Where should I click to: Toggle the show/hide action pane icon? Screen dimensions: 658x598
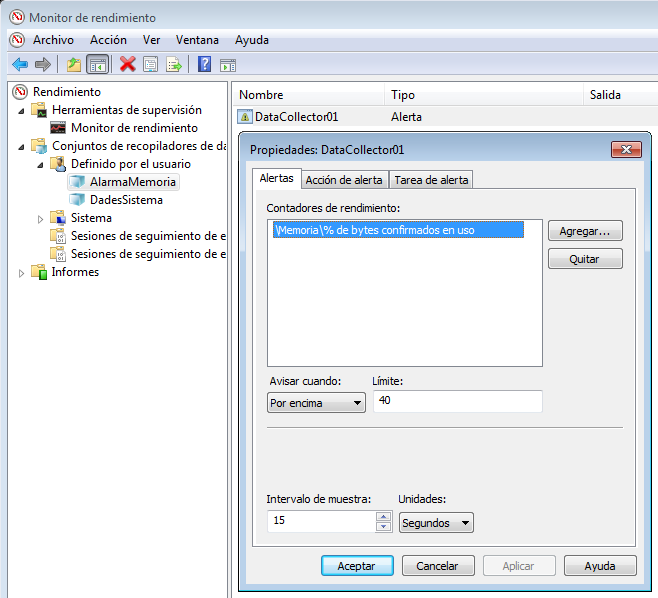click(227, 64)
